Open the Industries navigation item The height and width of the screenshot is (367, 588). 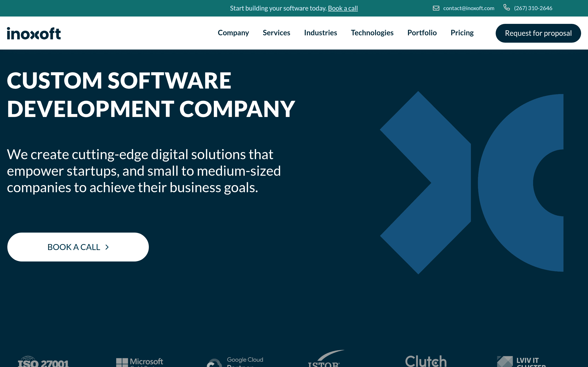[x=320, y=33]
